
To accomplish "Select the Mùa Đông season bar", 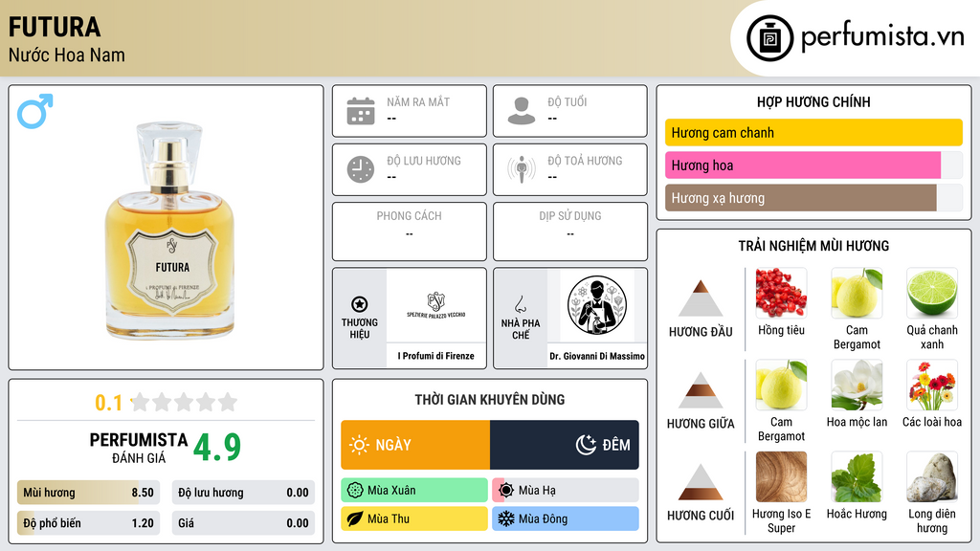I will coord(566,519).
